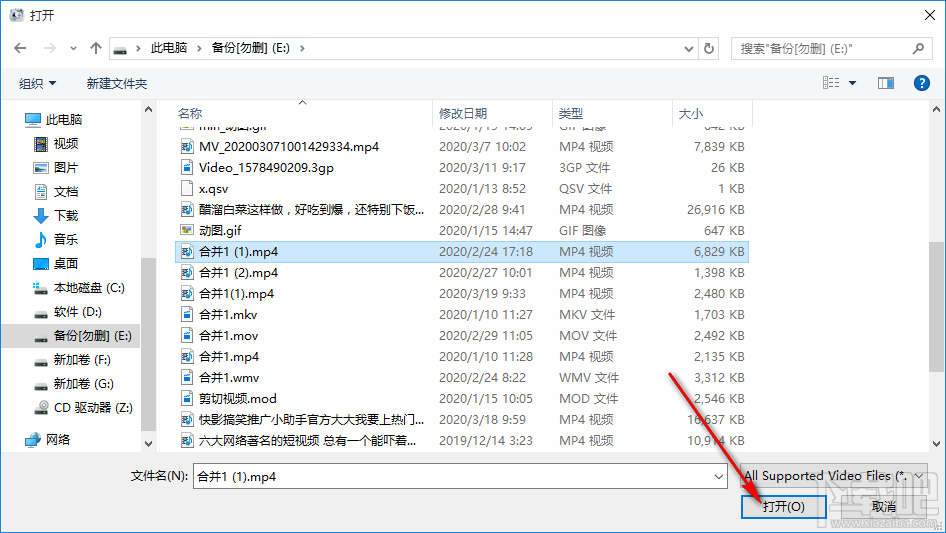Click file icon of 动图.gif
Image resolution: width=946 pixels, height=533 pixels.
[187, 230]
